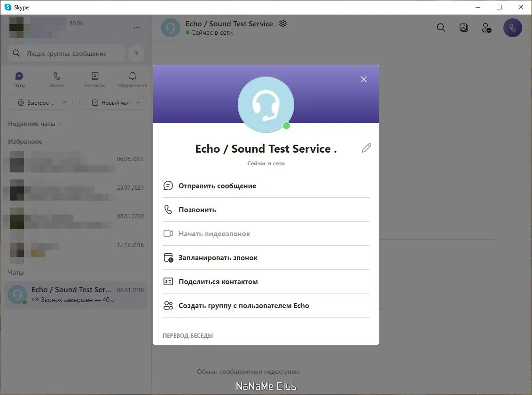Screen dimensions: 532x395
Task: Open the Уведомления tab
Action: point(133,80)
